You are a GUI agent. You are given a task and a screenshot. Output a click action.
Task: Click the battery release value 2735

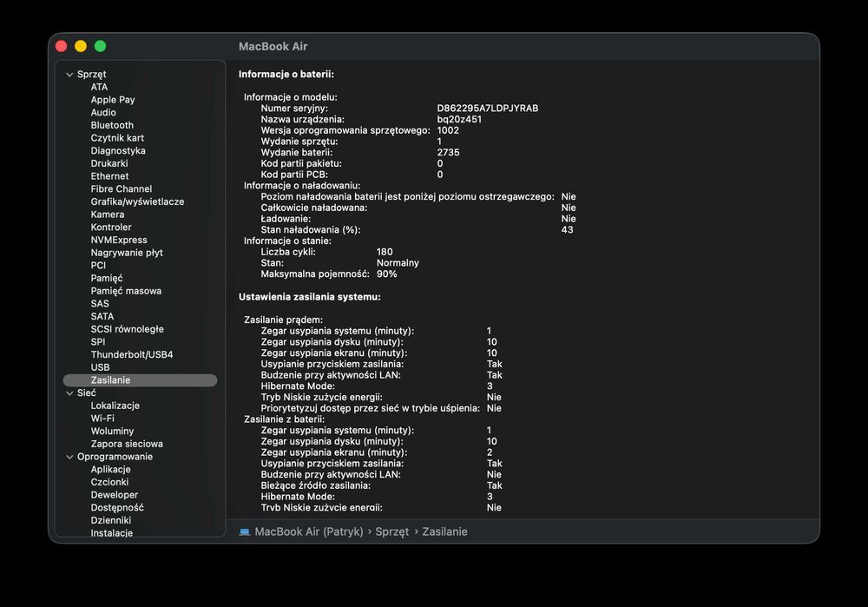448,152
